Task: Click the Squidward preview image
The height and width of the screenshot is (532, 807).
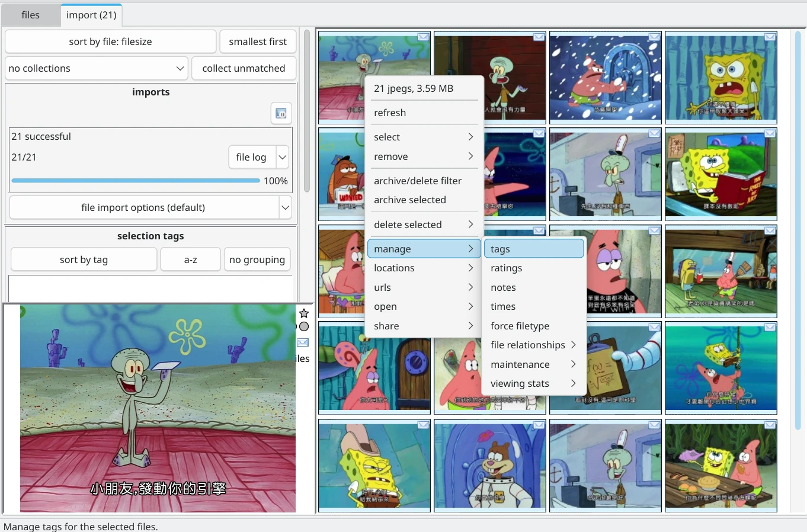Action: 157,409
